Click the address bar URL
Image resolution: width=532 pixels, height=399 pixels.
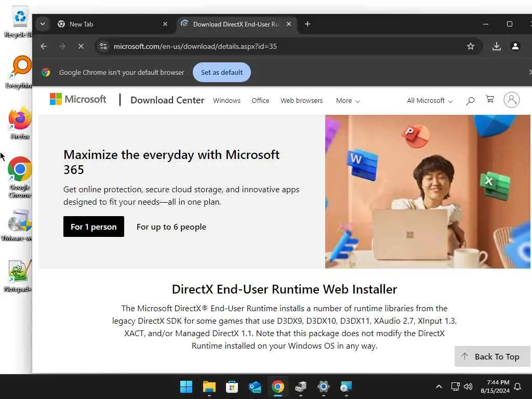[x=195, y=46]
